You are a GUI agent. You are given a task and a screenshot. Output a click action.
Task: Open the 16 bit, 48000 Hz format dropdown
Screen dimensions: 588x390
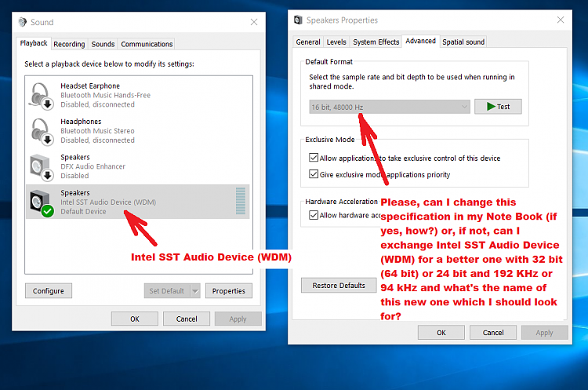click(x=389, y=107)
